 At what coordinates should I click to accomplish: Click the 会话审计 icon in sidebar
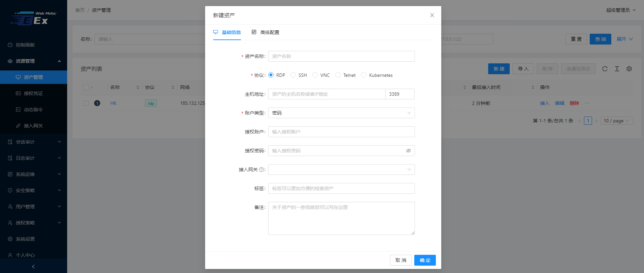pyautogui.click(x=10, y=142)
